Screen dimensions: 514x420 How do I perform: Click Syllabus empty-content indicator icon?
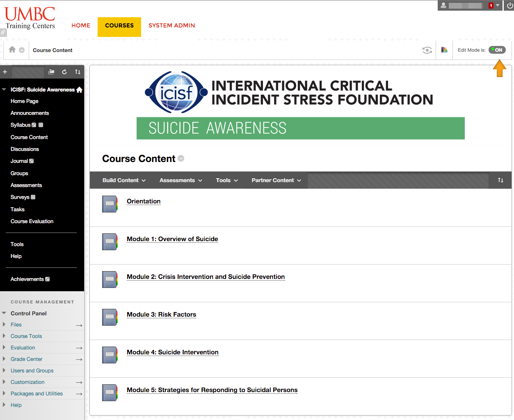[x=41, y=125]
